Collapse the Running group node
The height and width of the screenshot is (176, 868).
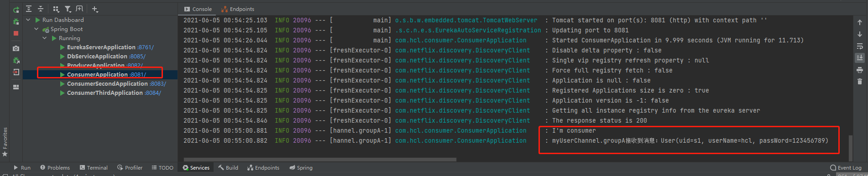pos(45,38)
